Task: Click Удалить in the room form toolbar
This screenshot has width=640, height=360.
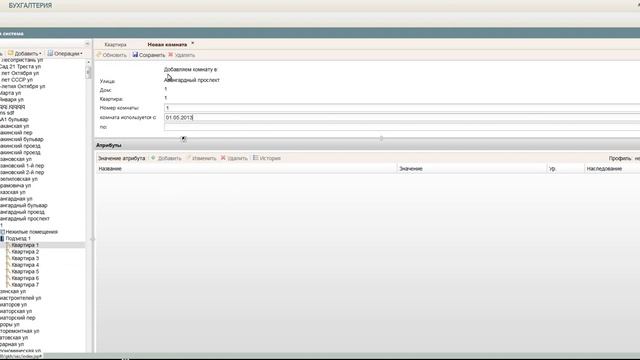Action: 182,55
